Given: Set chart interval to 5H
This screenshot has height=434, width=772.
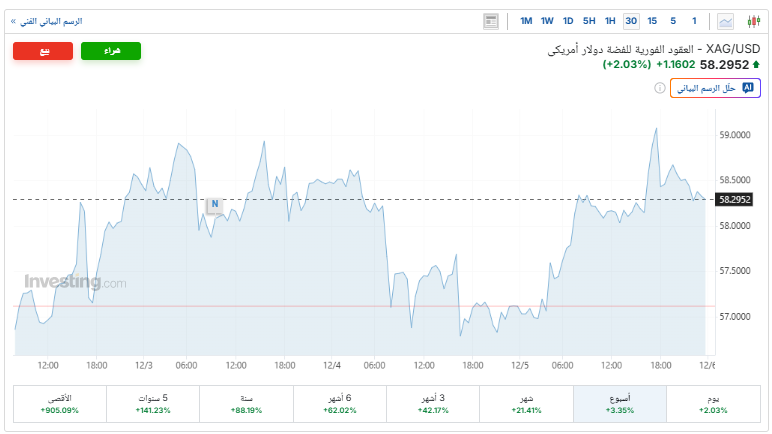Looking at the screenshot, I should 589,21.
